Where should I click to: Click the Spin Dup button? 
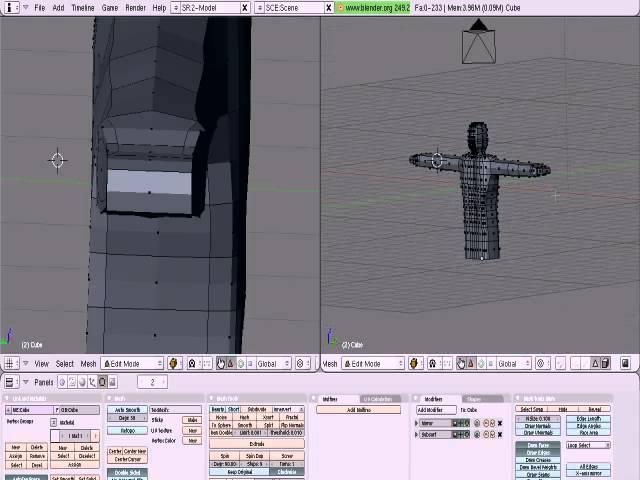pyautogui.click(x=254, y=456)
